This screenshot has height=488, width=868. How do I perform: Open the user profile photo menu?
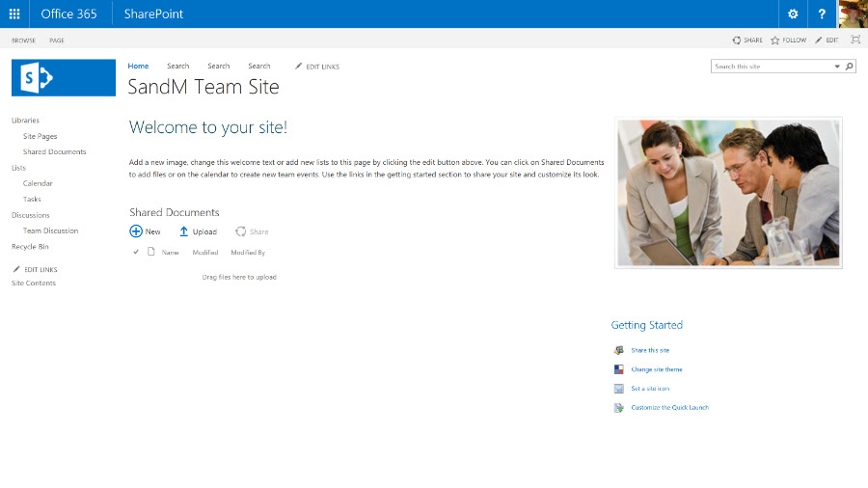854,14
